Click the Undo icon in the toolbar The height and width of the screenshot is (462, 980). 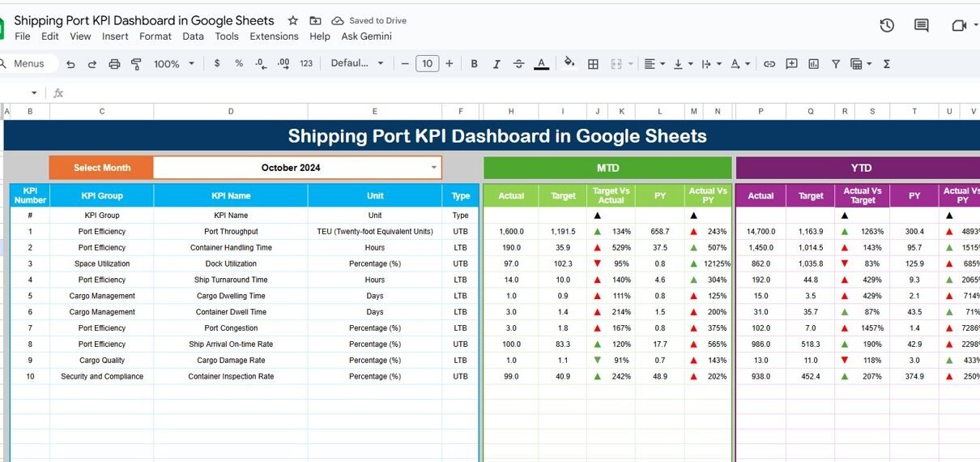(x=71, y=64)
